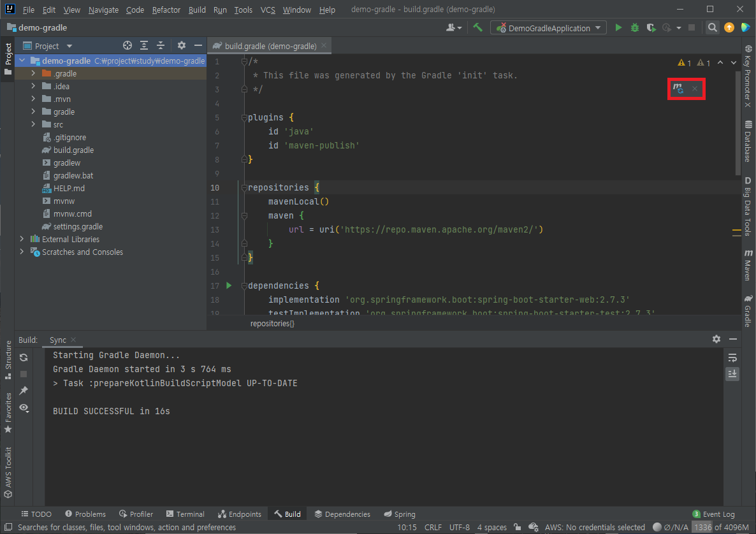The width and height of the screenshot is (756, 534).
Task: Change CRLF line separator in status bar
Action: point(432,527)
